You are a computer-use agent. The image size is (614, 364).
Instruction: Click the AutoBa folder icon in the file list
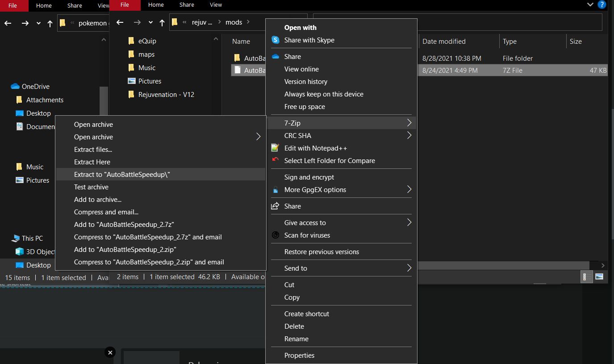coord(237,58)
